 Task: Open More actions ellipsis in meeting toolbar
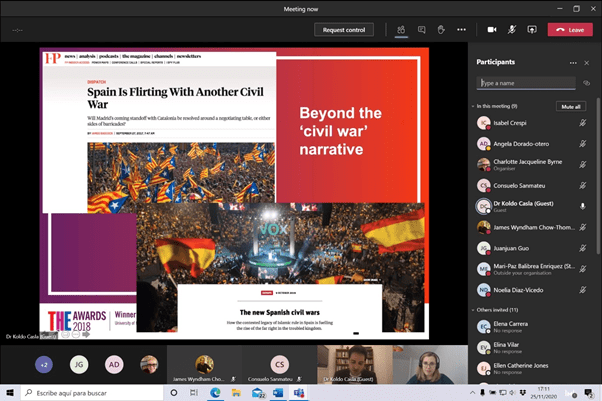(461, 30)
